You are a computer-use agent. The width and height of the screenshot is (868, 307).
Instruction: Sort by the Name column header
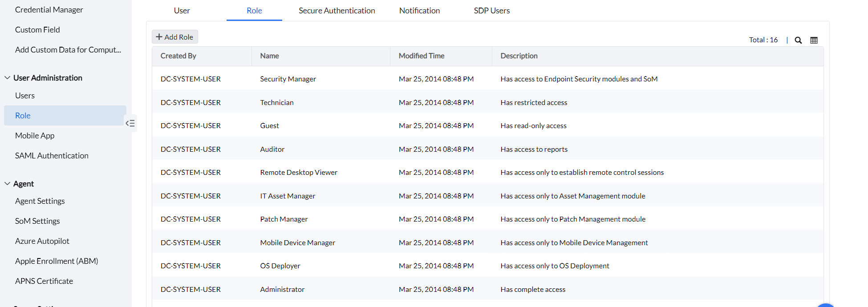[x=269, y=56]
